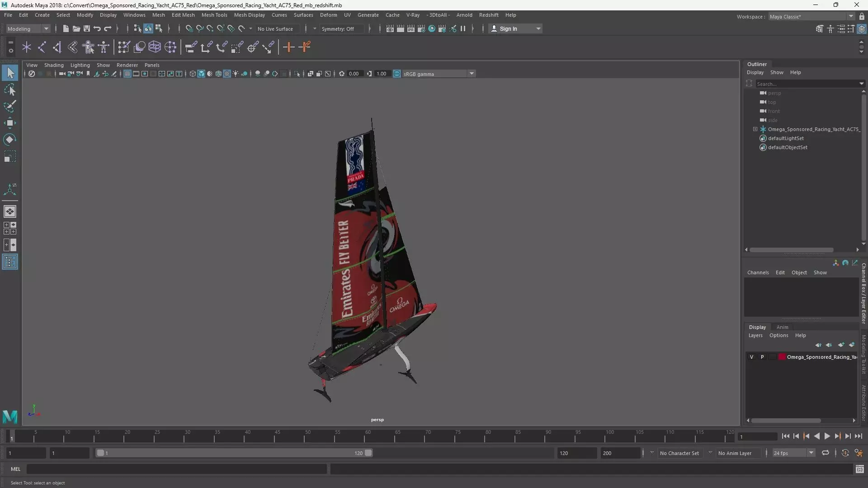
Task: Activate the Rotate tool
Action: coord(10,140)
